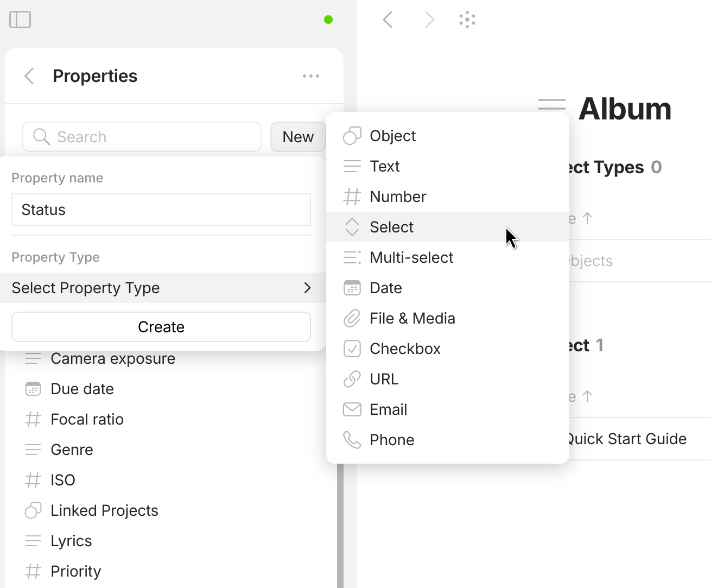Image resolution: width=711 pixels, height=588 pixels.
Task: Click the navigate back arrow
Action: click(x=388, y=20)
